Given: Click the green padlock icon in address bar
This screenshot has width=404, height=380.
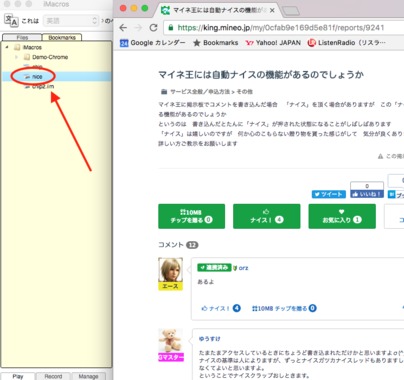Looking at the screenshot, I should pos(171,28).
